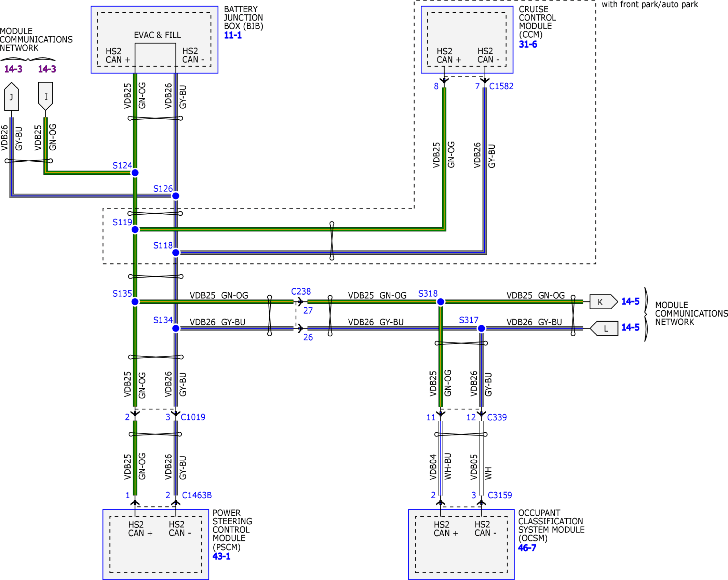Click splice node S126
The height and width of the screenshot is (580, 728).
176,196
